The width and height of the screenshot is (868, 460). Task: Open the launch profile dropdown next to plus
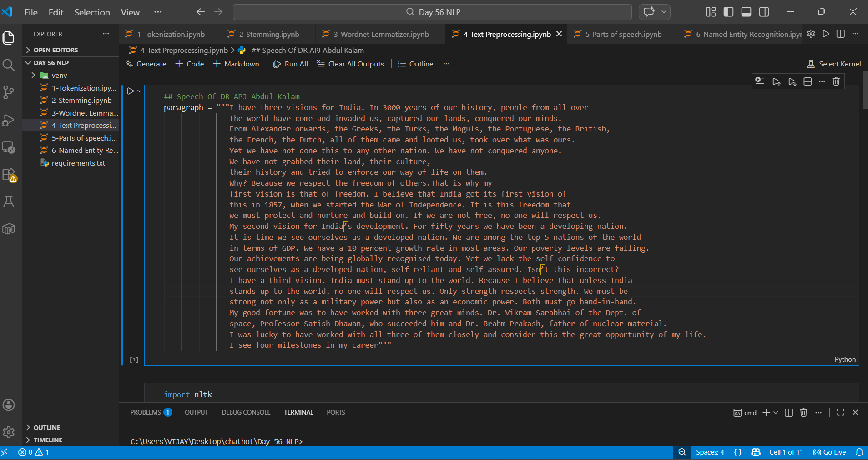tap(776, 412)
